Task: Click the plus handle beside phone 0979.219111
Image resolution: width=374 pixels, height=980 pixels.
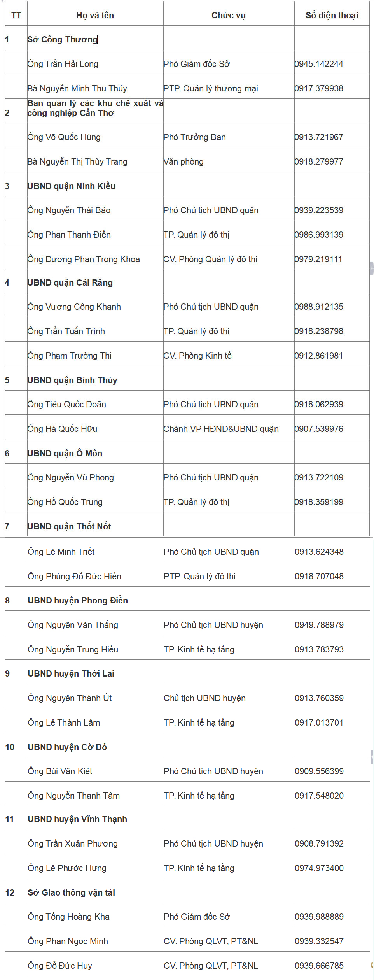Action: pyautogui.click(x=372, y=268)
